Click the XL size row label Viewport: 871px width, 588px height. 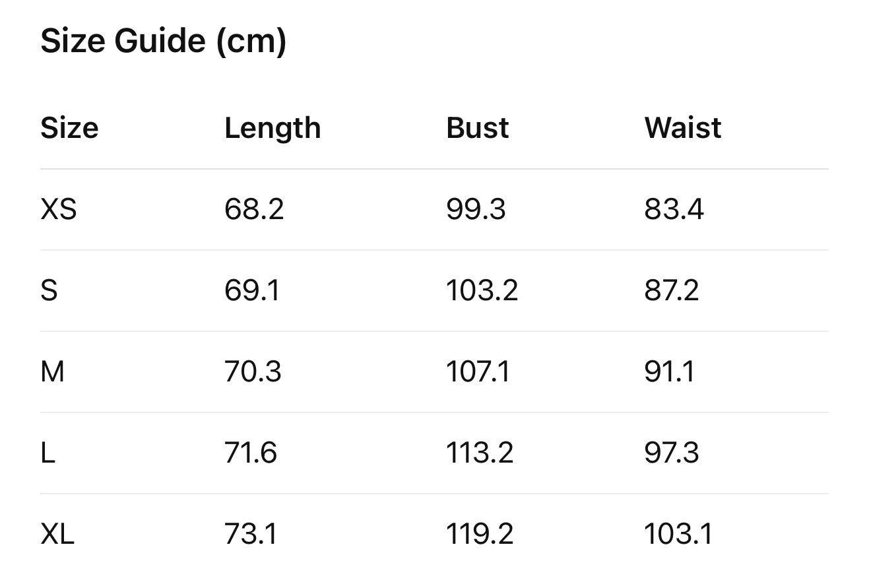coord(57,534)
